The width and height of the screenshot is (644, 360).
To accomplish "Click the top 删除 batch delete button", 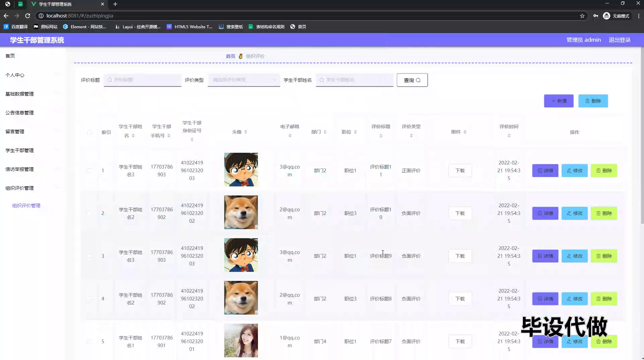I will pyautogui.click(x=593, y=101).
